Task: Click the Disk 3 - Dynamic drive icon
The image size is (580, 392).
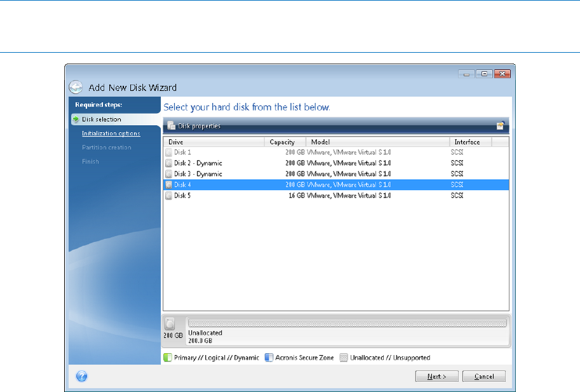Action: [169, 174]
